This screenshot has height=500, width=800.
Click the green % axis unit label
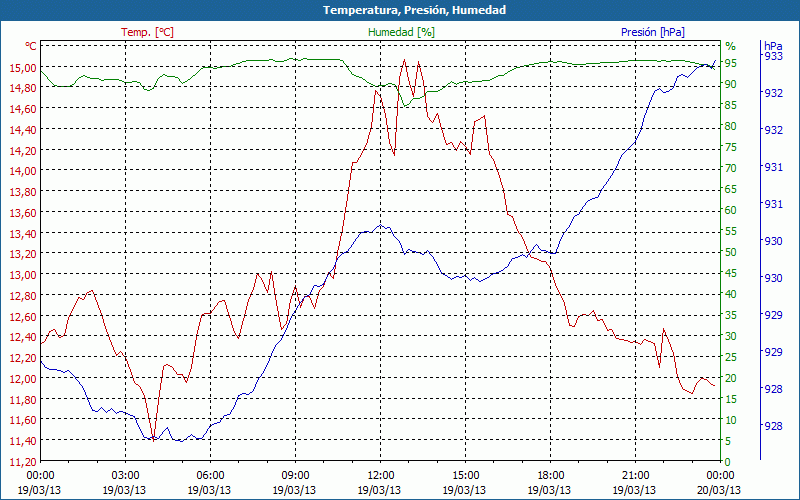tap(731, 46)
